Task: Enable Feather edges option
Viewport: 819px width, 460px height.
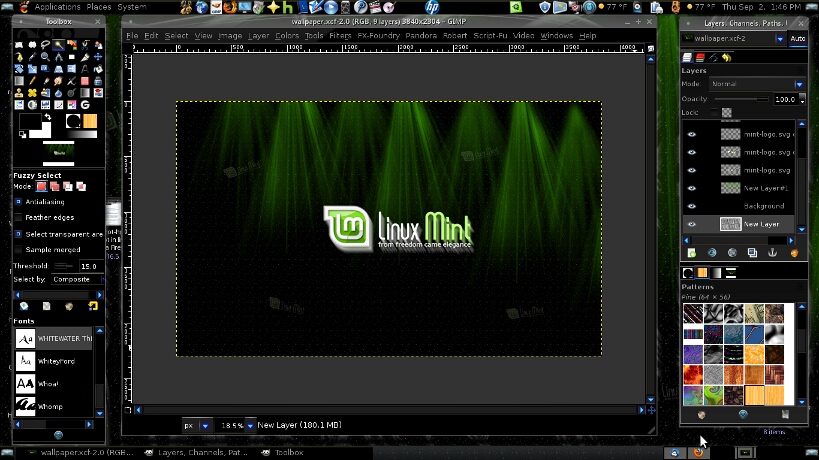Action: click(x=18, y=217)
